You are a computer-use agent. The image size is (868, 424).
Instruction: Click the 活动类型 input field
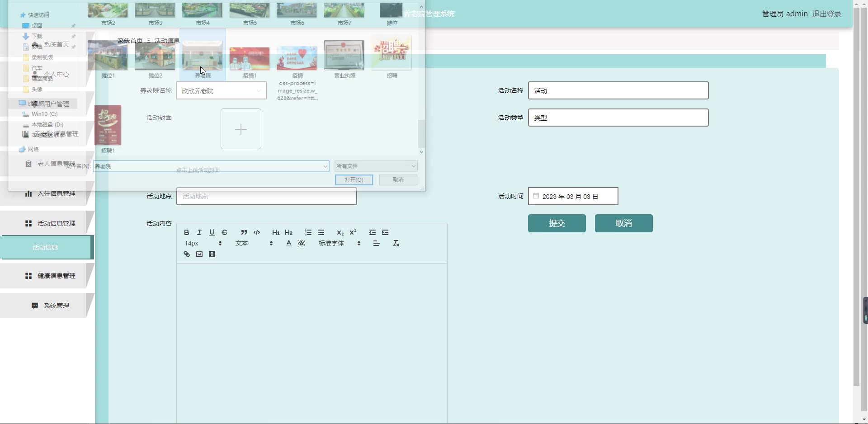[x=618, y=118]
